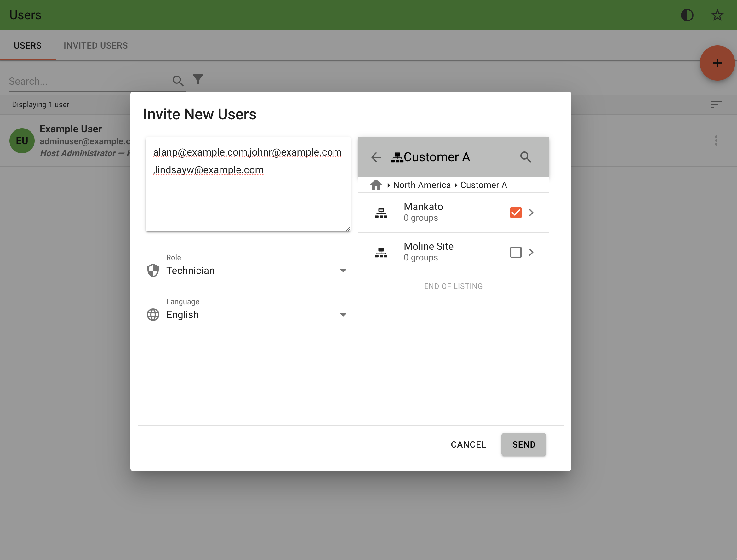Viewport: 737px width, 560px height.
Task: Click the SEND button to invite users
Action: click(523, 444)
